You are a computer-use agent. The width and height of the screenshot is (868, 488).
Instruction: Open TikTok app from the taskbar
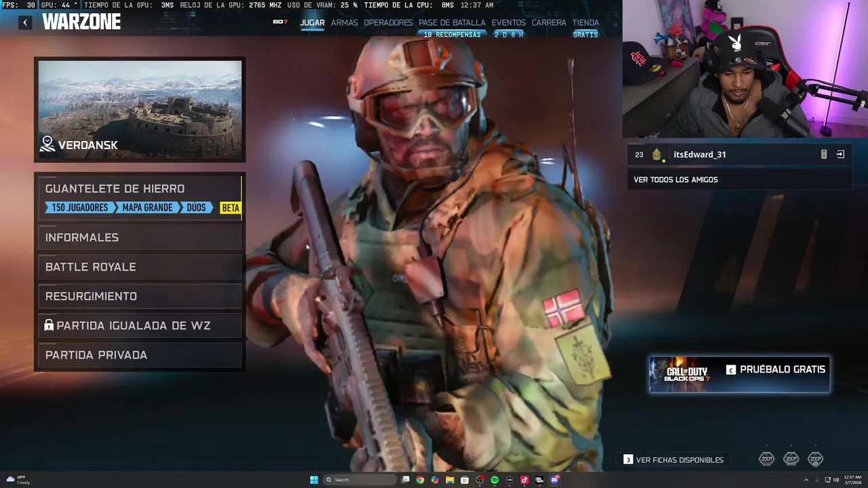[x=524, y=480]
